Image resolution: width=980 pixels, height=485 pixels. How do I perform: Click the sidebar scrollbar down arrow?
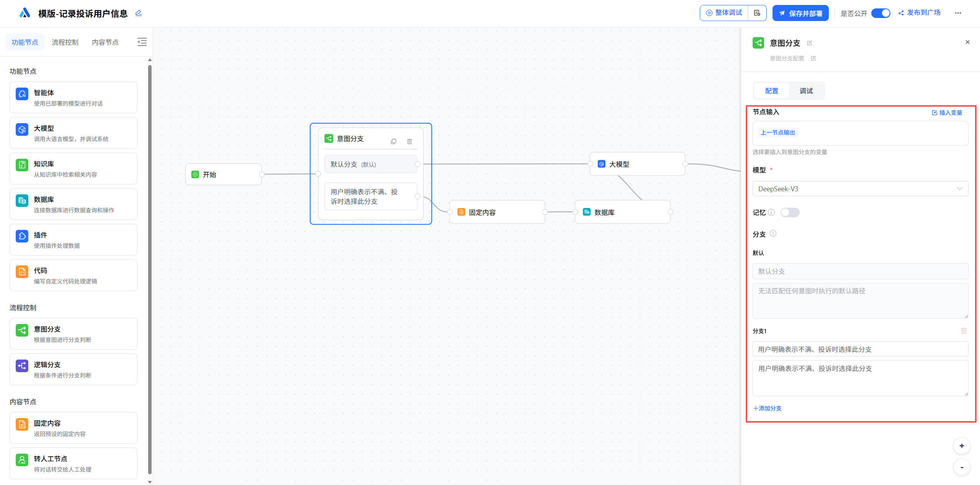click(150, 482)
